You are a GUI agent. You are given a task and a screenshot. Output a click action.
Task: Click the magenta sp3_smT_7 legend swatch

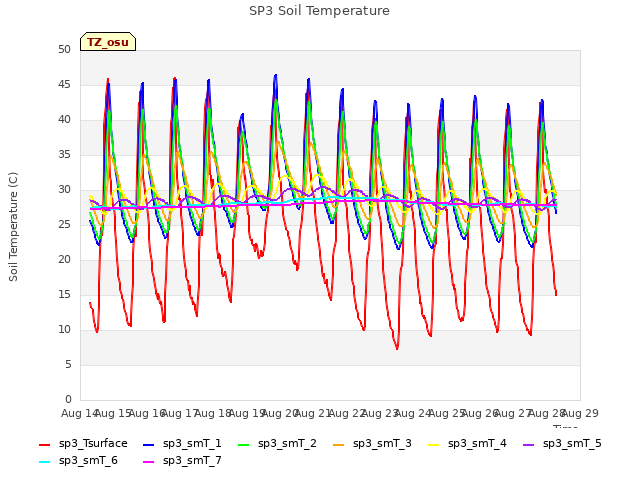click(x=149, y=462)
